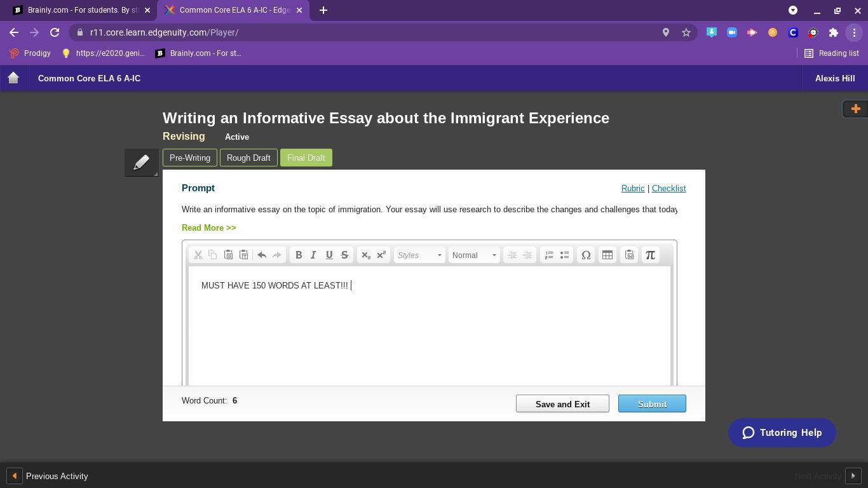This screenshot has height=488, width=868.
Task: Click the increase indent icon
Action: (527, 255)
